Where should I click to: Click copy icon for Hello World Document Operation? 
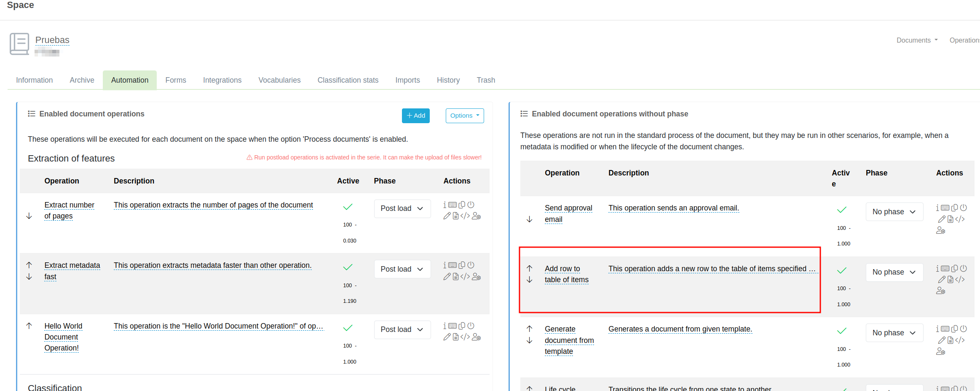pos(462,326)
